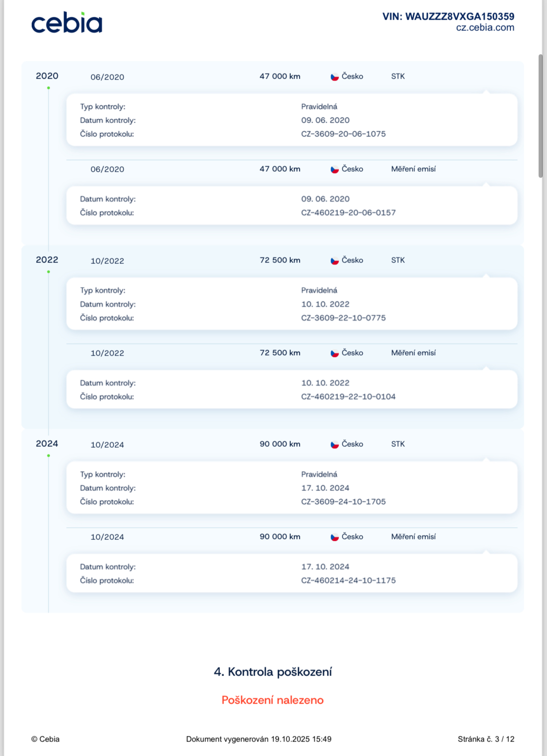547x756 pixels.
Task: Click the 90 000 km value in the 10/2024 STK row
Action: [x=280, y=444]
